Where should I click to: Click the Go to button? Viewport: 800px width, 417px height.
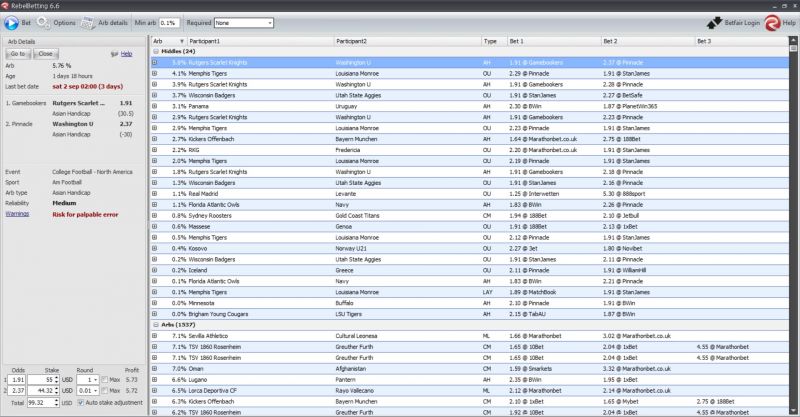point(18,54)
